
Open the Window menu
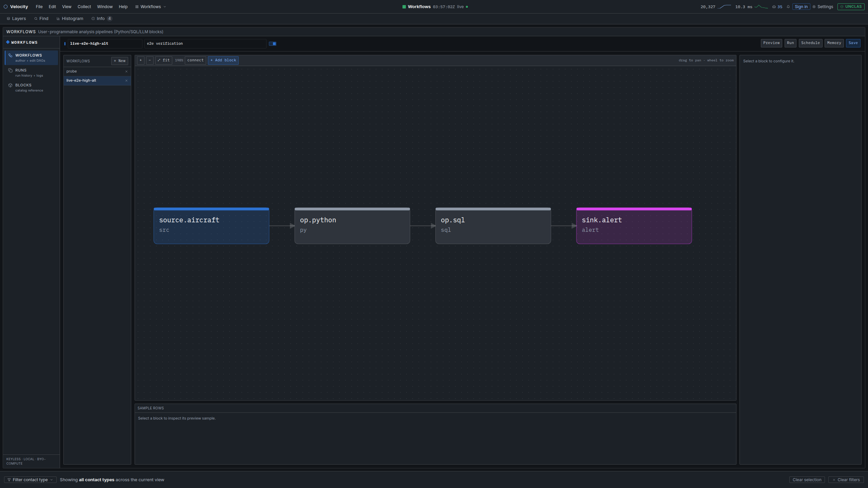(105, 7)
